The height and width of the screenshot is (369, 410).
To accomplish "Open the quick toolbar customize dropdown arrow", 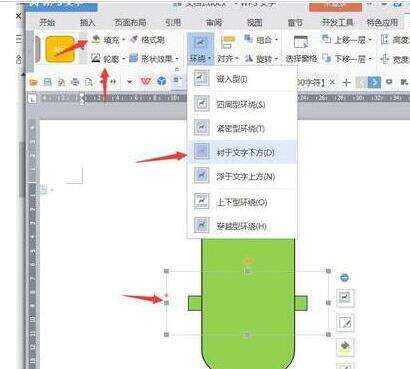I will (130, 82).
